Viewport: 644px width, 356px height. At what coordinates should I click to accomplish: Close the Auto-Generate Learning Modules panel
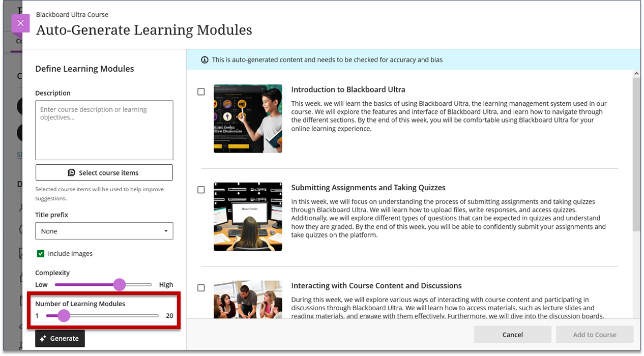coord(20,23)
